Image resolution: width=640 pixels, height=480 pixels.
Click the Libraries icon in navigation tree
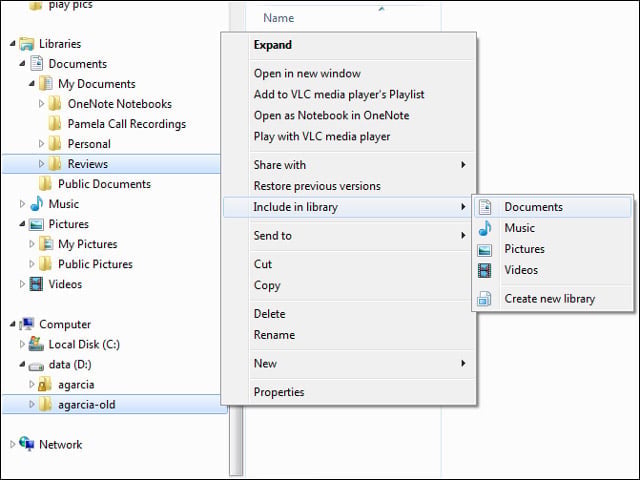point(27,44)
